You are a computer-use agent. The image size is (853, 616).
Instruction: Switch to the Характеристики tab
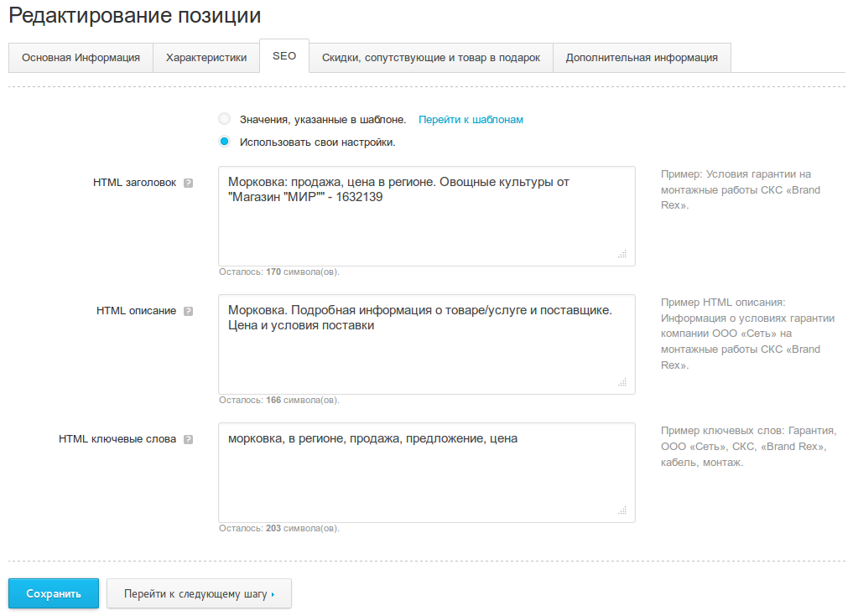click(206, 58)
